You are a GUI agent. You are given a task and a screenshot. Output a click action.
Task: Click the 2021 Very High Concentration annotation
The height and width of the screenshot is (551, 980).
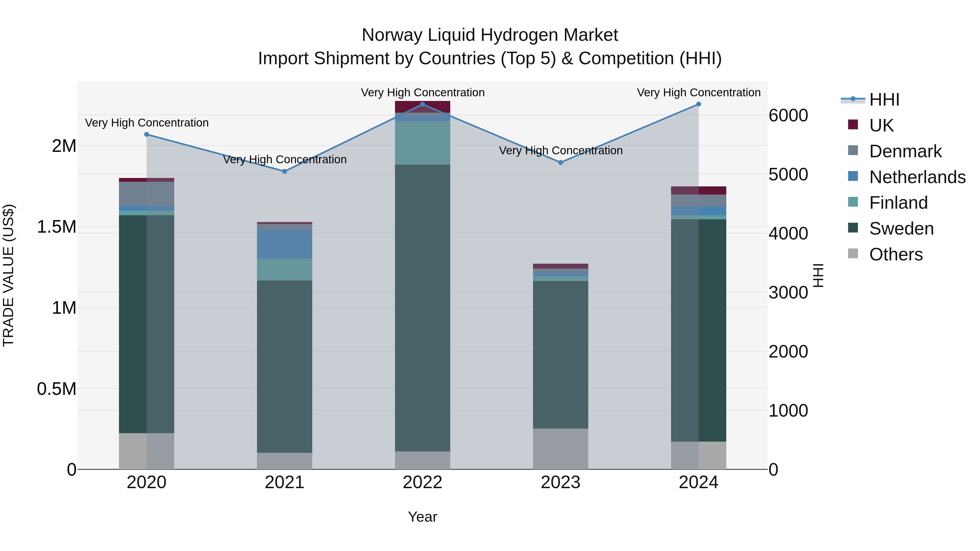tap(284, 159)
